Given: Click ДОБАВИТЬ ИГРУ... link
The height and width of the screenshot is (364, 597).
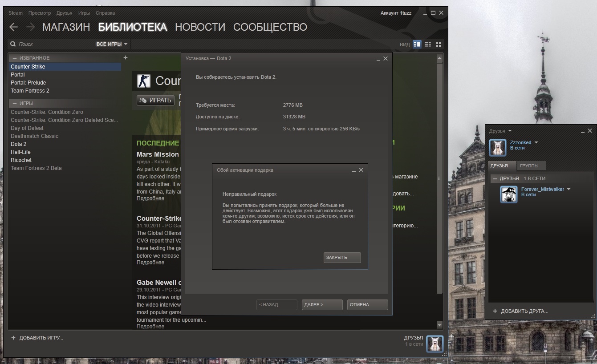Looking at the screenshot, I should 41,338.
